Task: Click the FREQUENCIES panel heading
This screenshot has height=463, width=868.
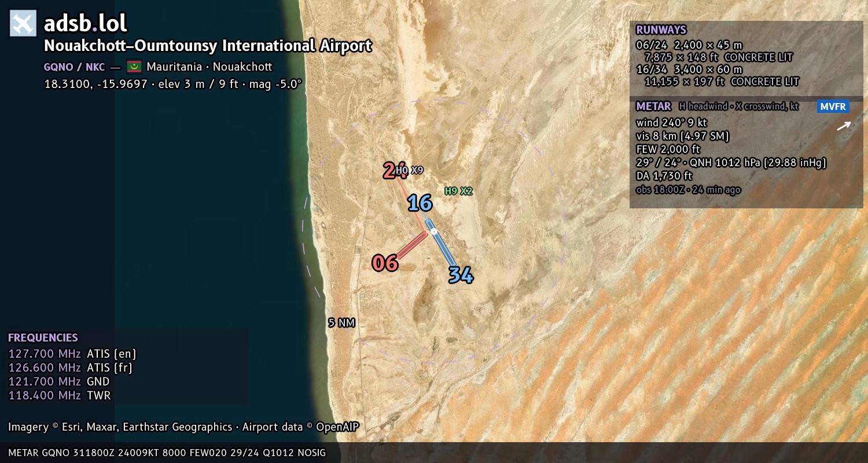Action: 43,338
